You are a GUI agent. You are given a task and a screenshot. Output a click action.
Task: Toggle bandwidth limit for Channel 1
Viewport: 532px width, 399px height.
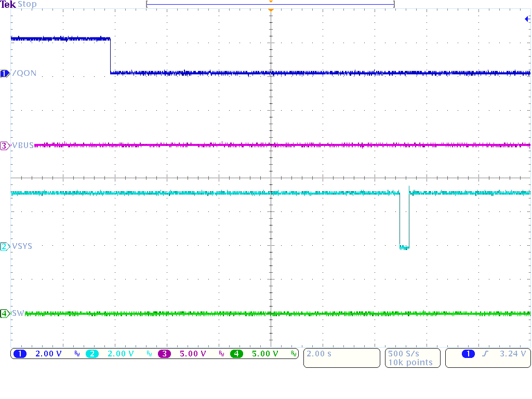coord(76,354)
